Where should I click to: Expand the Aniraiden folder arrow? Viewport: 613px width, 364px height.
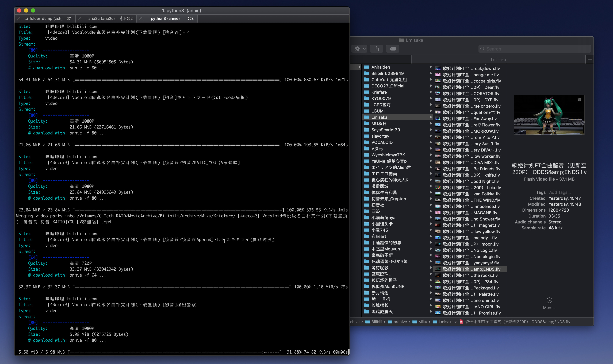(x=431, y=67)
